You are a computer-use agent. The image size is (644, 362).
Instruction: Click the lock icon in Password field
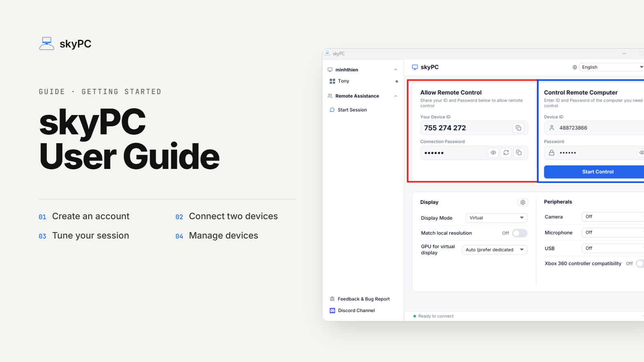pyautogui.click(x=552, y=153)
